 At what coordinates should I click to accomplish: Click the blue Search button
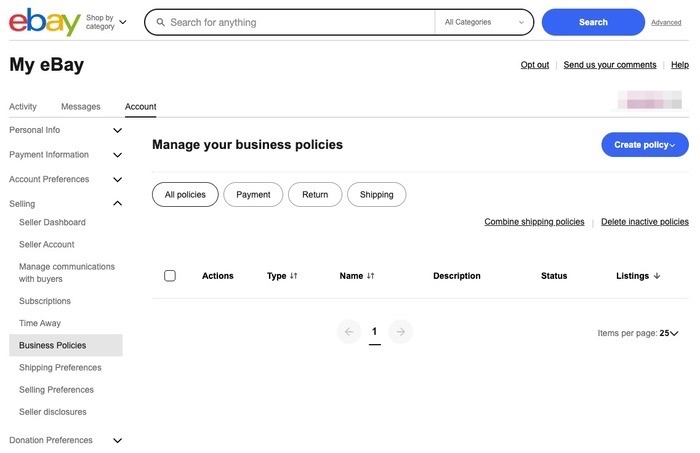(593, 22)
